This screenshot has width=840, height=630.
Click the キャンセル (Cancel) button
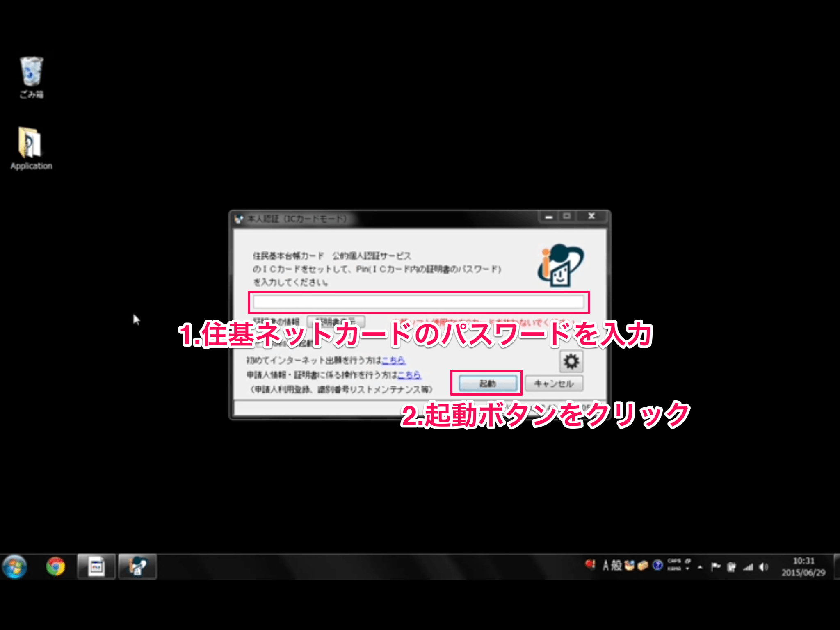pyautogui.click(x=555, y=383)
